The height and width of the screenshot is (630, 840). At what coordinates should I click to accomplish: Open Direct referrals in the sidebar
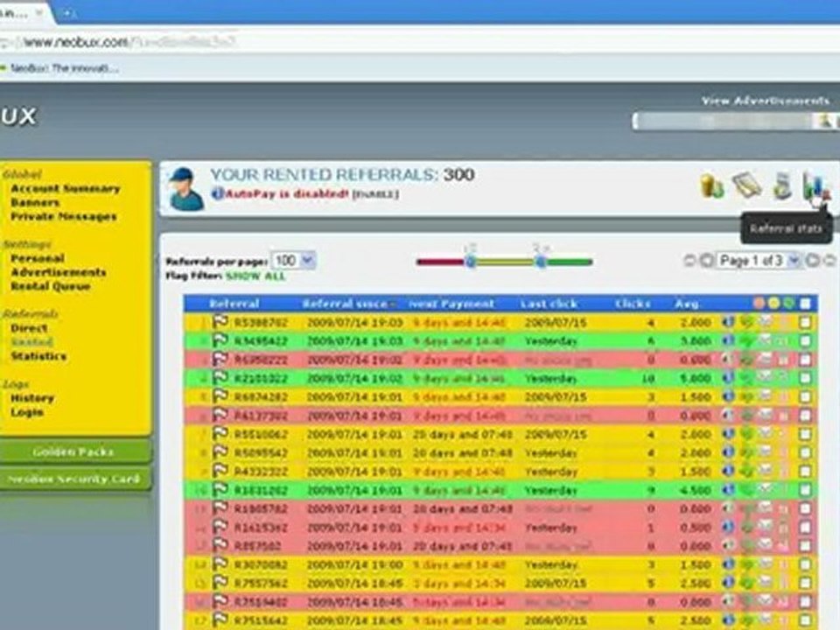pyautogui.click(x=29, y=328)
